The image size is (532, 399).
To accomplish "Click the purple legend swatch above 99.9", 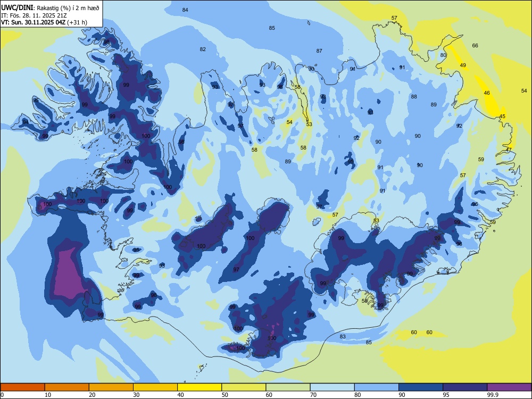I will pos(509,387).
